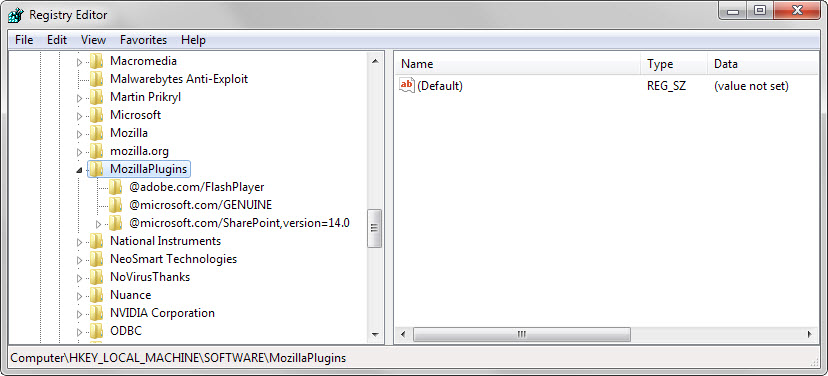Click the ODBC folder icon
This screenshot has height=376, width=828.
tap(96, 331)
